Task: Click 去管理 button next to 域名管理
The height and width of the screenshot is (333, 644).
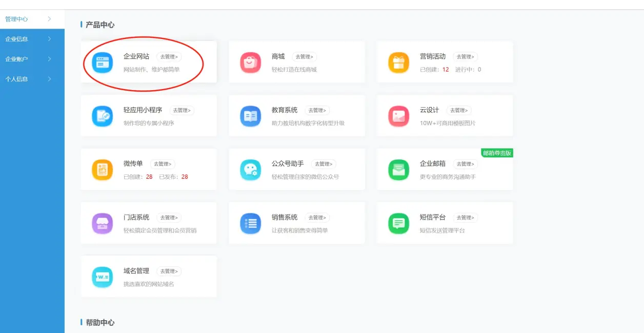Action: (x=169, y=272)
